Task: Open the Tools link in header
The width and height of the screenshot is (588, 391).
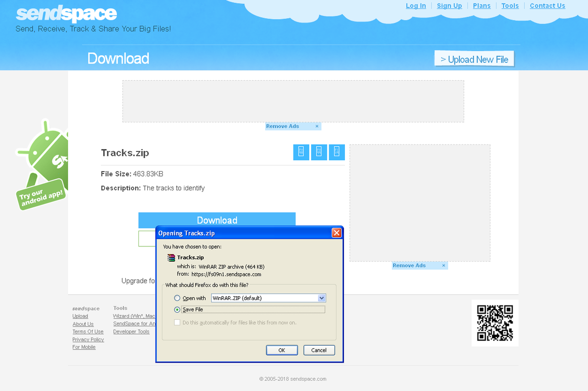Action: coord(510,6)
